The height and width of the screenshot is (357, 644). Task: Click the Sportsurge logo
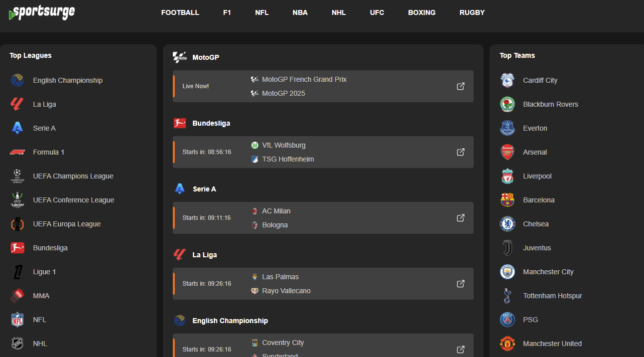click(42, 12)
